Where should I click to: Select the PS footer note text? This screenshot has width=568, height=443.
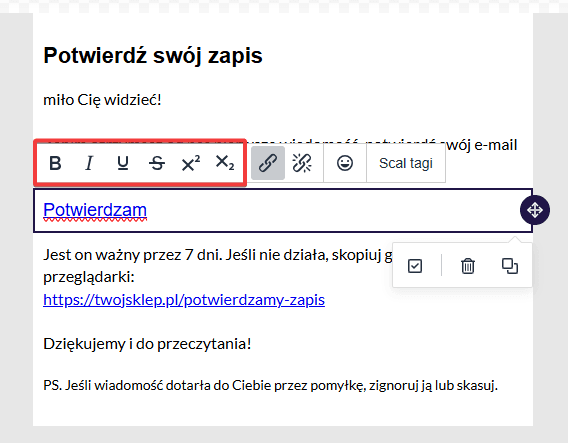pos(270,385)
